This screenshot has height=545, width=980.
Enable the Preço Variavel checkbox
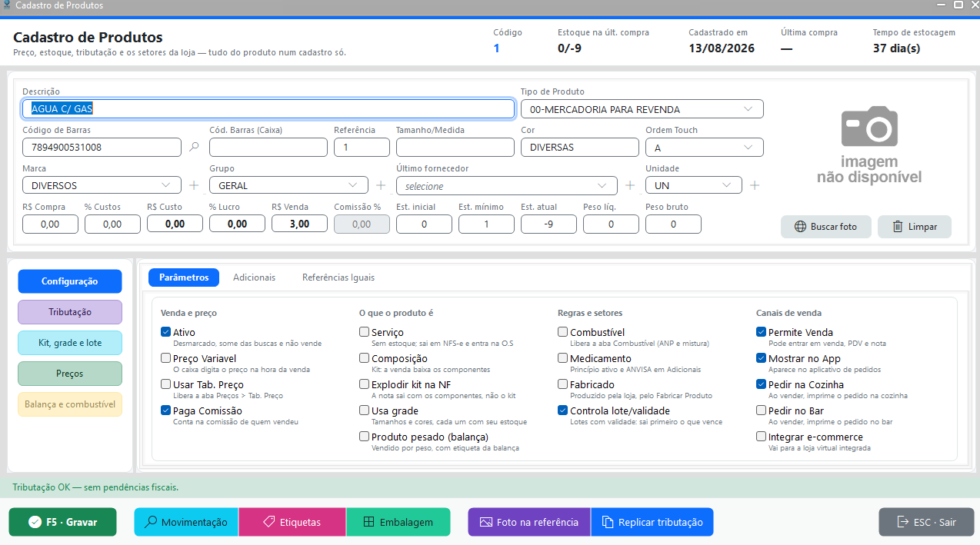coord(166,359)
